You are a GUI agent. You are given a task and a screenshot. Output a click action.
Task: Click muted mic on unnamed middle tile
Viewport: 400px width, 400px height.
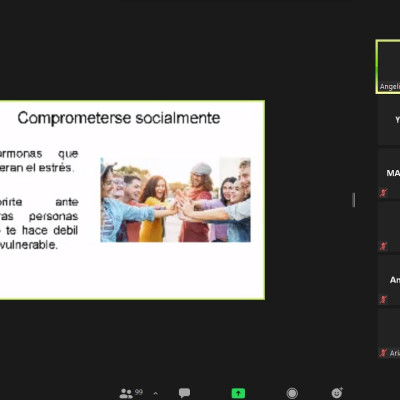point(383,246)
